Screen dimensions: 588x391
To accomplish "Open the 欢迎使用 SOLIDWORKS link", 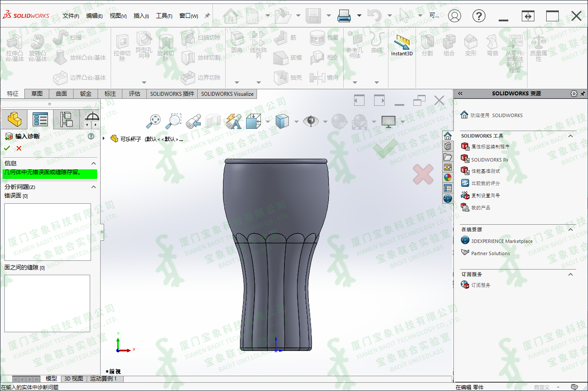I will 497,115.
